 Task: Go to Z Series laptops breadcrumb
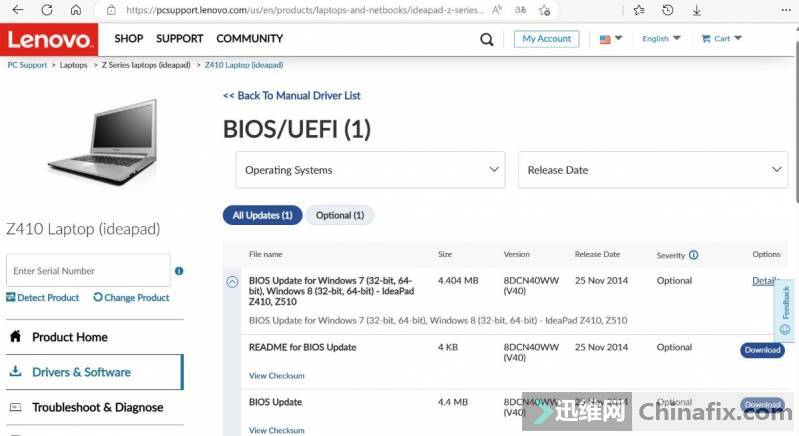[x=146, y=65]
